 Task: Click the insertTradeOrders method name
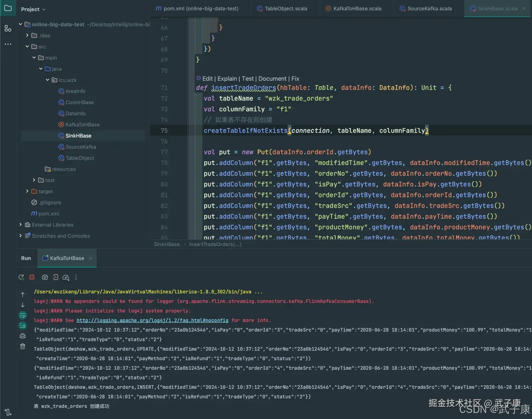(244, 88)
